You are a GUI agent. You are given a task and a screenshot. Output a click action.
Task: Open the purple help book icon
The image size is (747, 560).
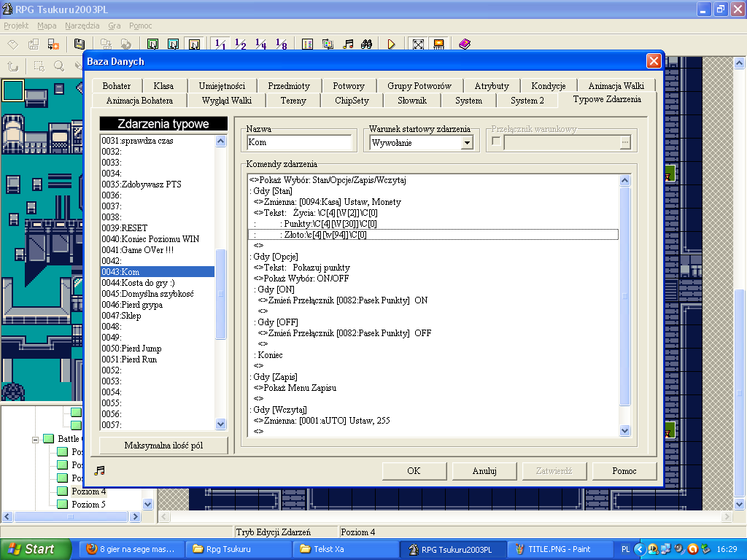click(465, 44)
